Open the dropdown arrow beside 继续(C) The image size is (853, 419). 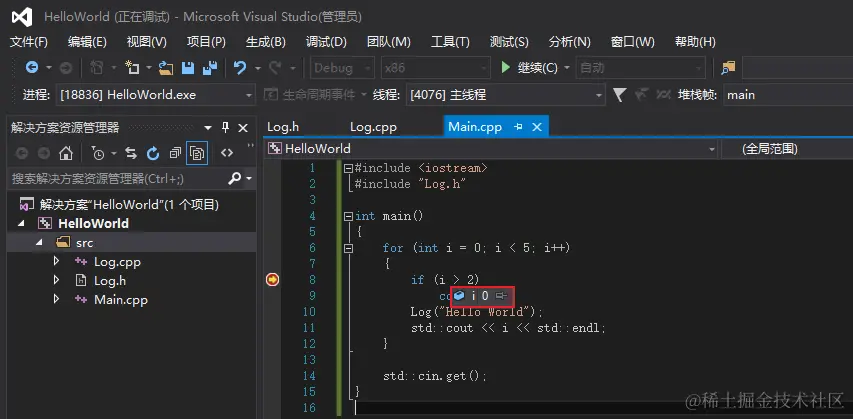[566, 67]
